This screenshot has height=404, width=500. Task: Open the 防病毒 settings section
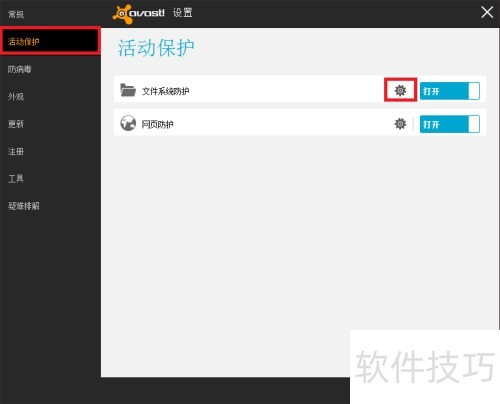click(x=20, y=69)
